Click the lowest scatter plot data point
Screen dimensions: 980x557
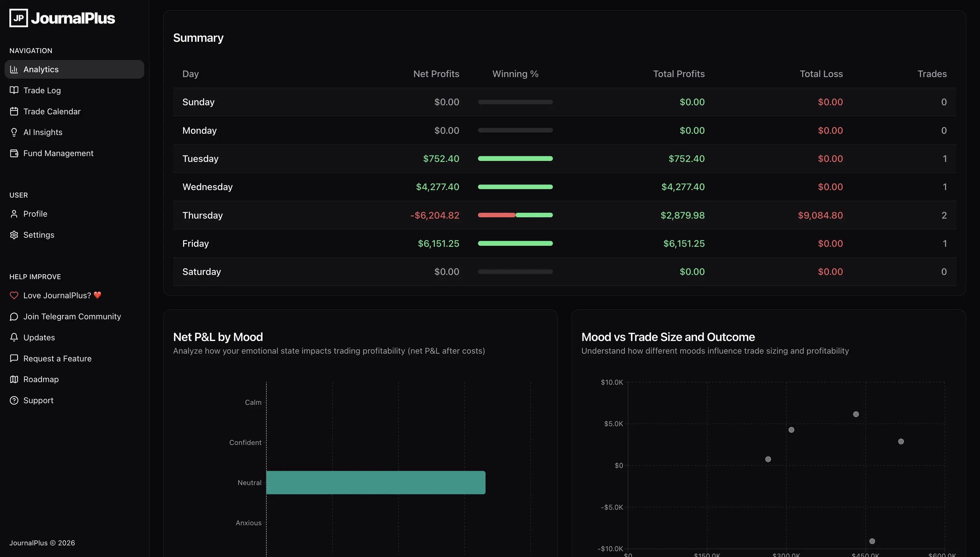pos(872,541)
